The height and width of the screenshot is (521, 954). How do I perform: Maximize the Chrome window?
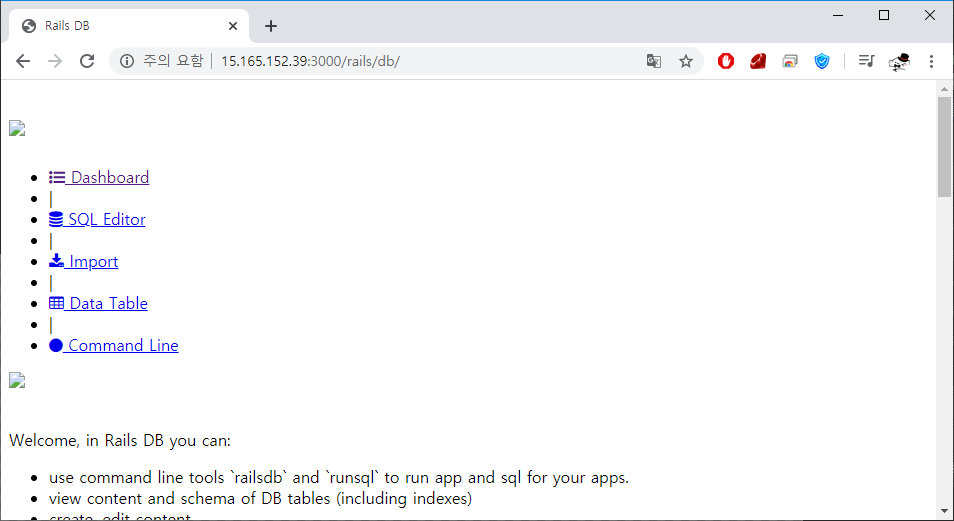pos(884,15)
